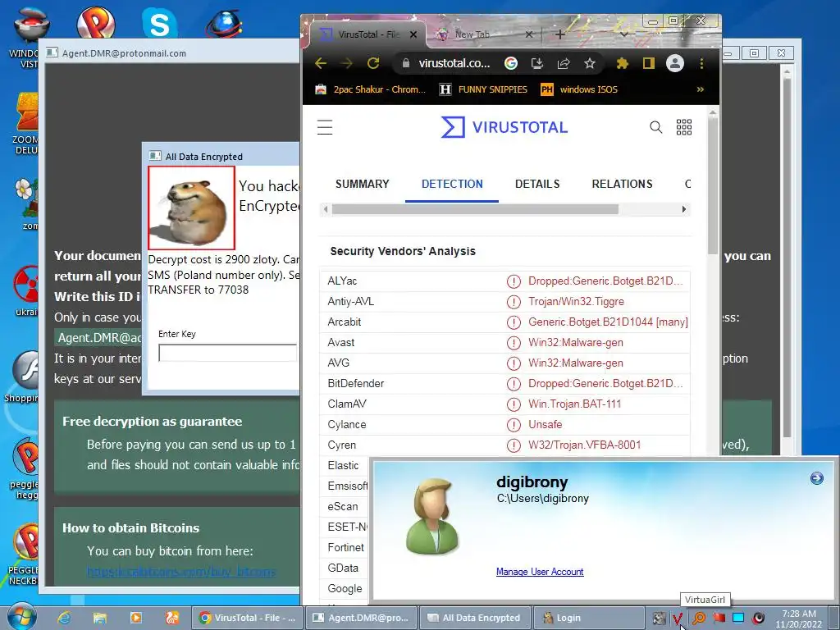Viewport: 840px width, 630px height.
Task: Click the right arrow of tabs scrollbar
Action: click(683, 209)
